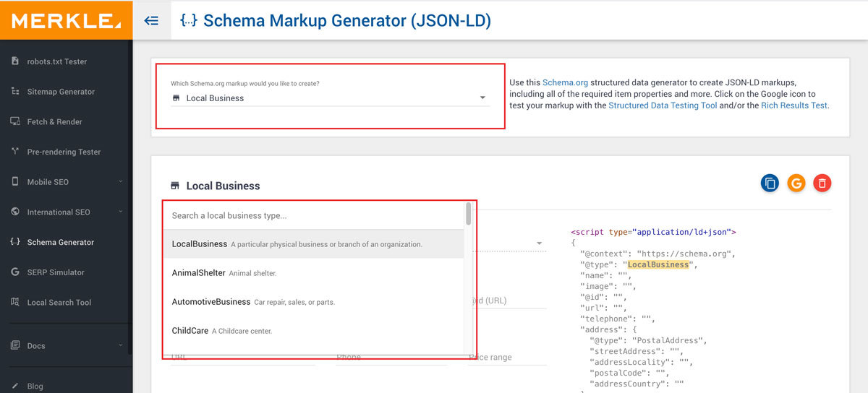
Task: Select ChildCare from the type list
Action: tap(313, 331)
